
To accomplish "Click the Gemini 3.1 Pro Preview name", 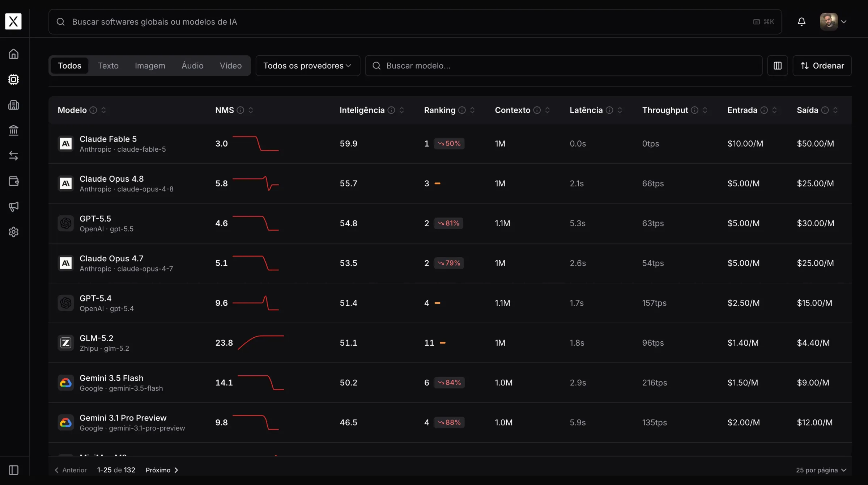I will point(123,418).
